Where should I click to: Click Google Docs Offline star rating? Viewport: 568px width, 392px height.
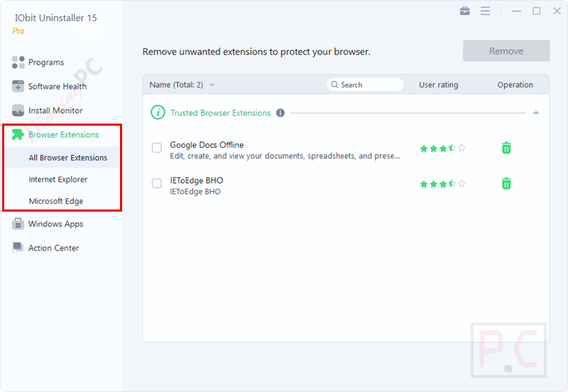[442, 148]
